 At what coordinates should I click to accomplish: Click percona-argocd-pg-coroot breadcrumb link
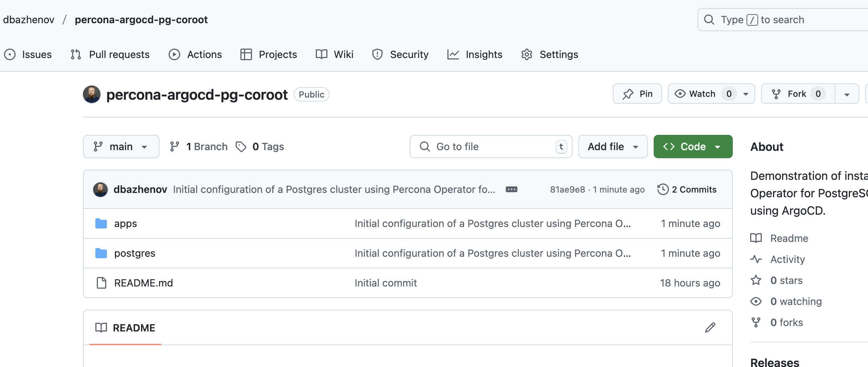click(141, 20)
